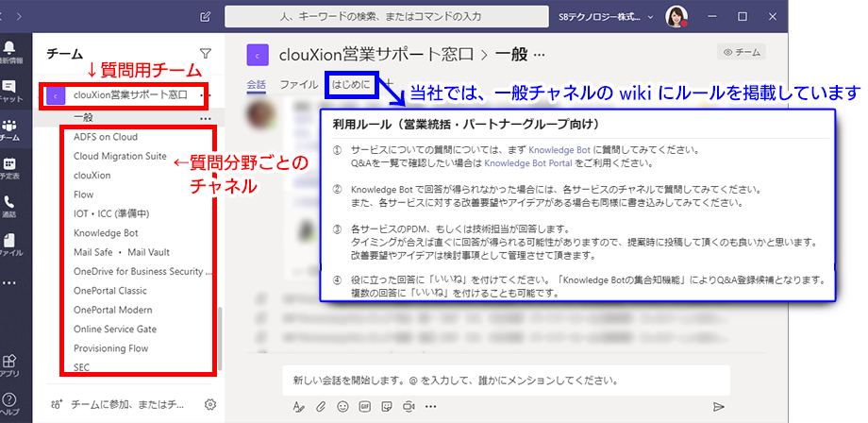Open the Flow channel
The image size is (868, 423).
click(x=84, y=195)
